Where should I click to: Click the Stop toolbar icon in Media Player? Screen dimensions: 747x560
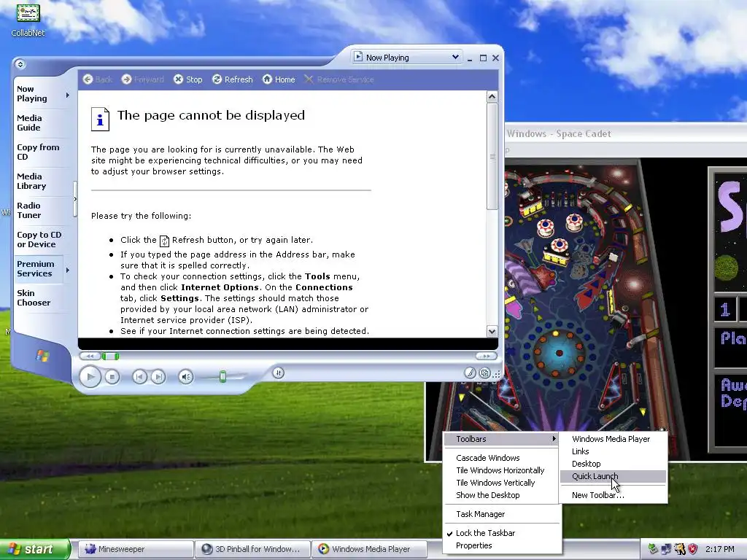pyautogui.click(x=187, y=79)
